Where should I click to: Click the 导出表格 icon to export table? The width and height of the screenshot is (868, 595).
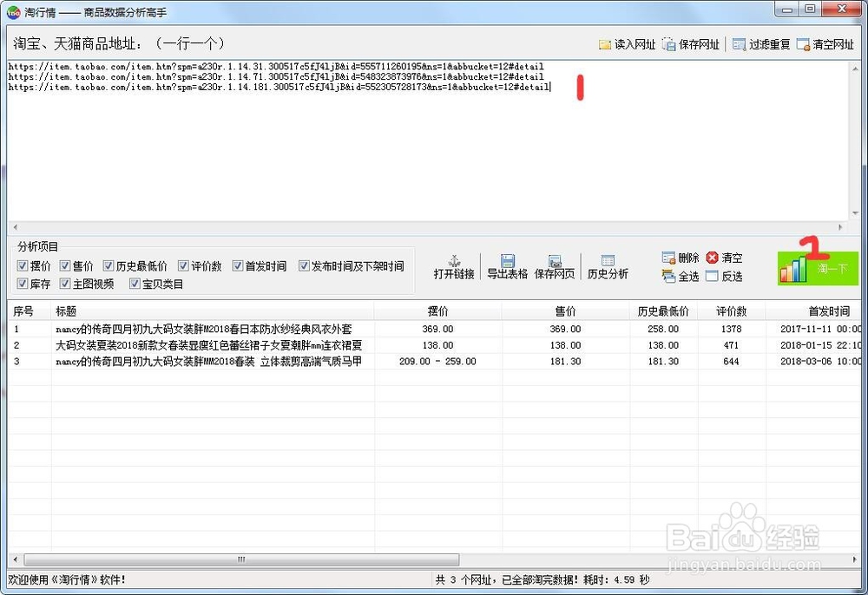(506, 269)
